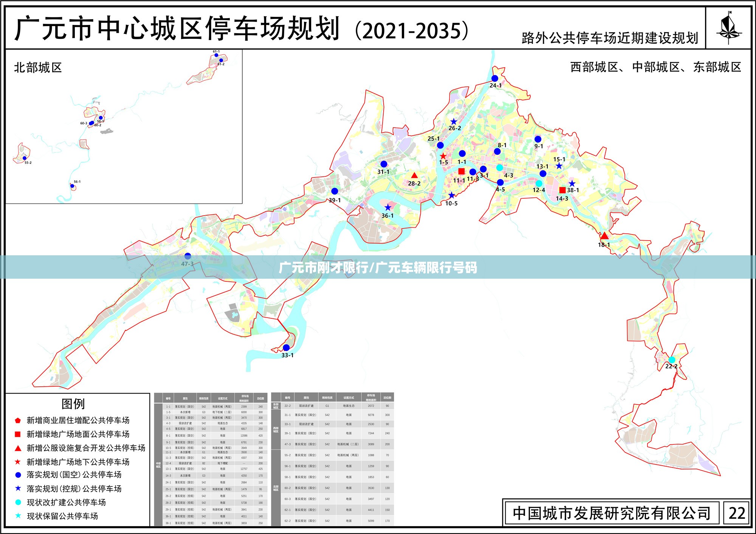Click the red triangle symbol in the legend

tap(18, 448)
